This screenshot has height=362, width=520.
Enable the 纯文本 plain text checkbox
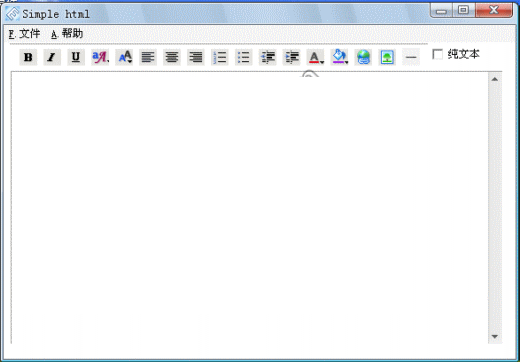point(437,54)
